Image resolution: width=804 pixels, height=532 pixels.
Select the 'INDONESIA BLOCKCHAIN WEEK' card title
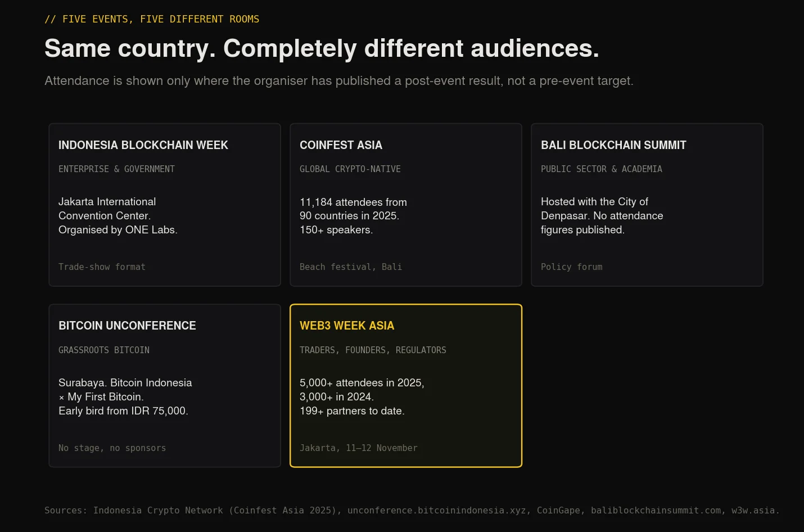[x=143, y=145]
